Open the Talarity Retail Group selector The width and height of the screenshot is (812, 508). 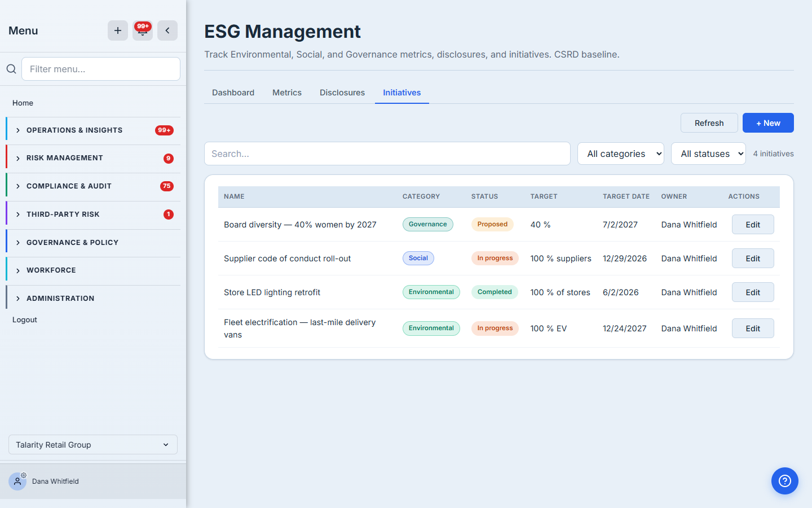93,445
